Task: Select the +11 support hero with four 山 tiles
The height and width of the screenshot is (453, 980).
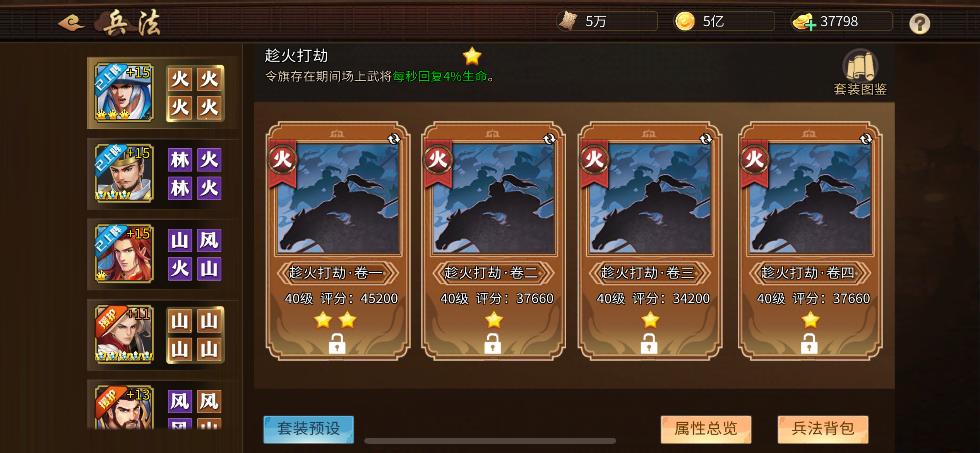Action: click(124, 335)
